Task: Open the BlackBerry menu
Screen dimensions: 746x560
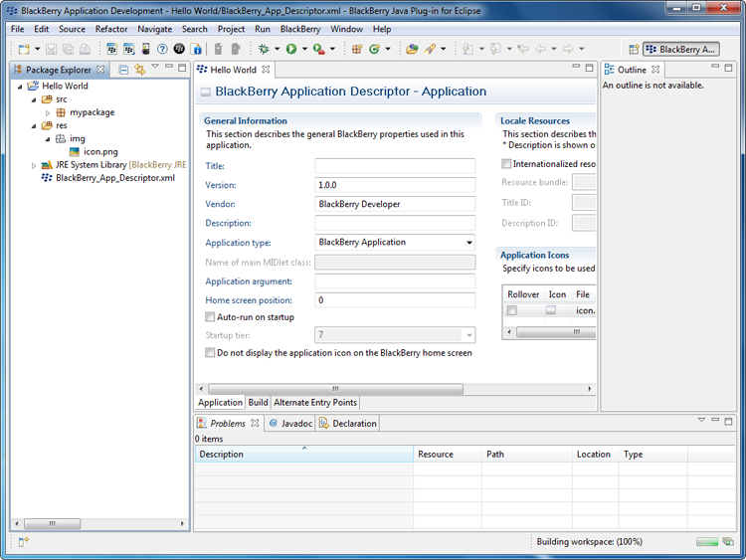Action: click(300, 29)
